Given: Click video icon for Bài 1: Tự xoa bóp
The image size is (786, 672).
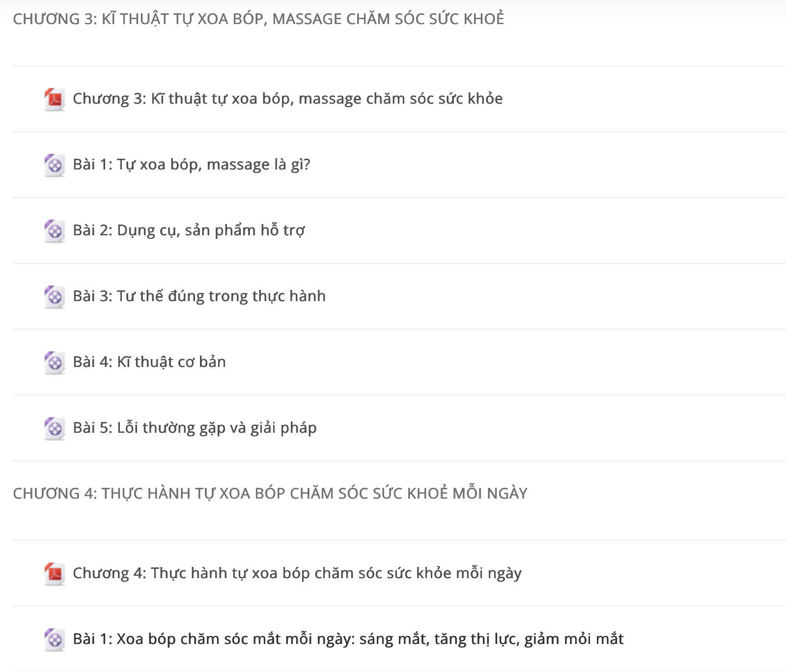Looking at the screenshot, I should click(55, 165).
